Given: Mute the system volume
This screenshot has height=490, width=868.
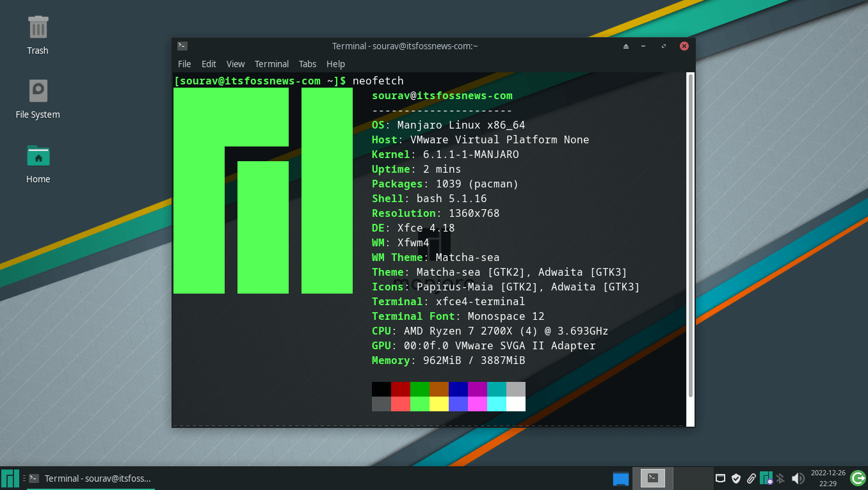Looking at the screenshot, I should click(798, 478).
